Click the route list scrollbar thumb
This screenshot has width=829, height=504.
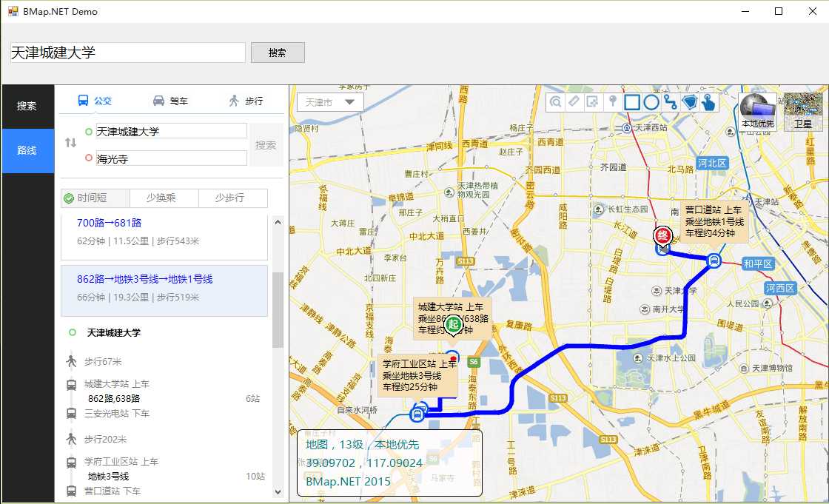coord(278,310)
